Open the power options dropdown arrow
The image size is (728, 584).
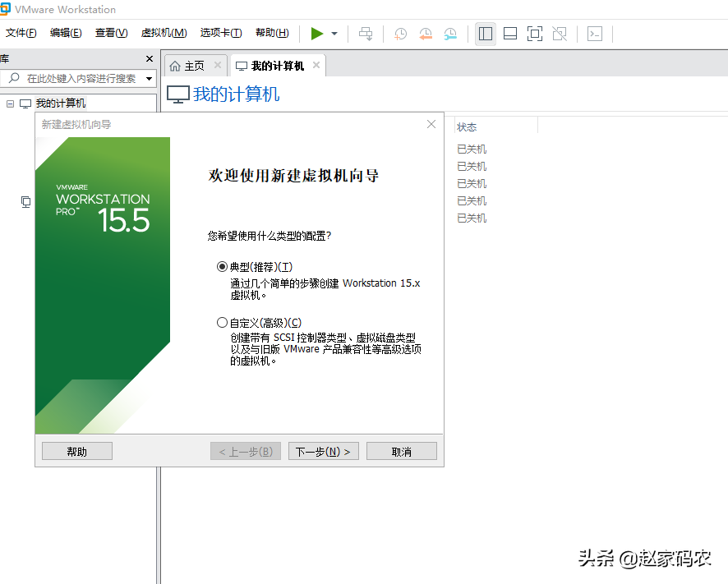(334, 34)
